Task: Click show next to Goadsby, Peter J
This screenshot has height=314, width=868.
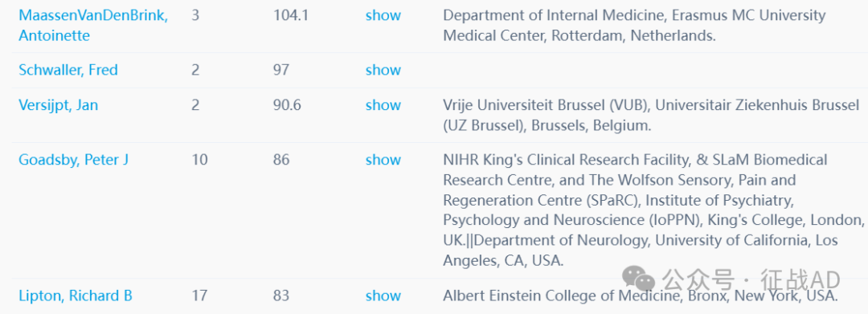Action: point(383,160)
